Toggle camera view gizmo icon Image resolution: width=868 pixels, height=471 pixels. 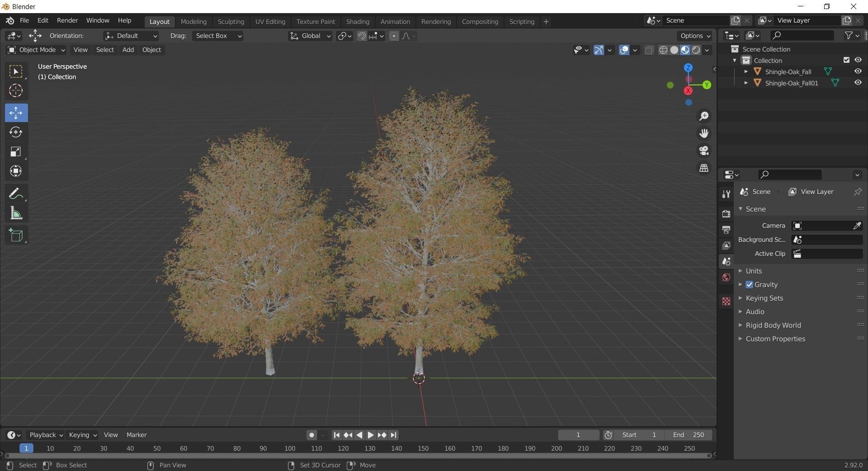click(704, 151)
